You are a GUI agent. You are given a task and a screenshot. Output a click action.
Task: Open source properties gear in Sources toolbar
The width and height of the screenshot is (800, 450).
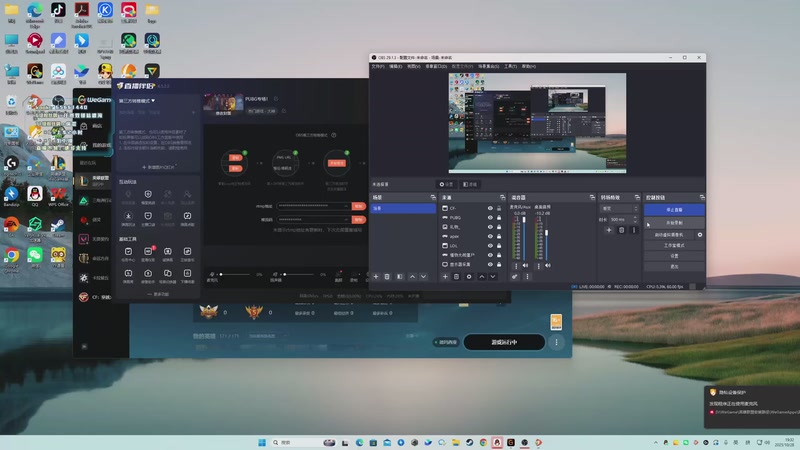(x=469, y=277)
